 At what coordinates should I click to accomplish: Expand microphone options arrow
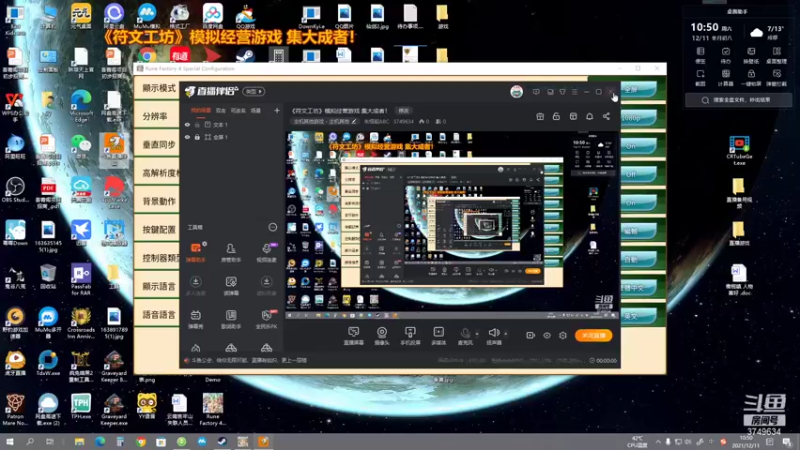pos(477,334)
